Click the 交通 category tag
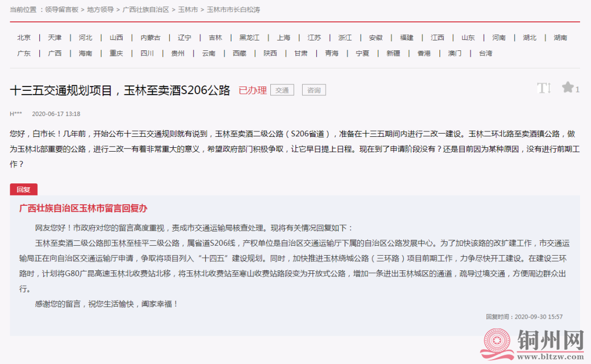The width and height of the screenshot is (591, 364). (x=282, y=90)
